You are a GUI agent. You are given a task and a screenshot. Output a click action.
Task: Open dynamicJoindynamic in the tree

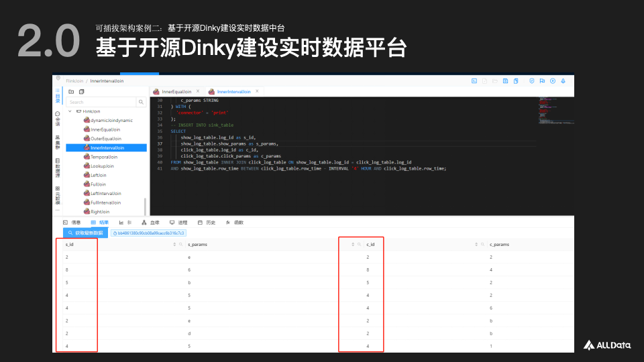point(108,120)
